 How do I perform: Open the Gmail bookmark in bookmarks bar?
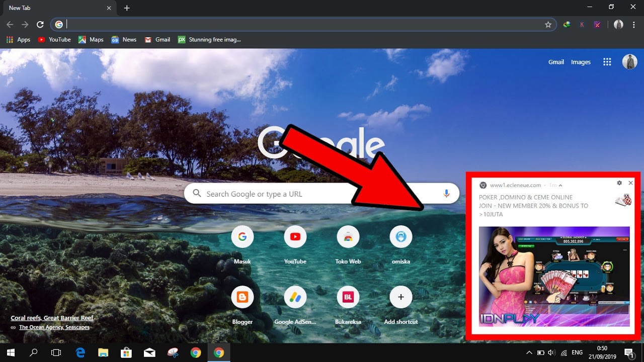[157, 40]
